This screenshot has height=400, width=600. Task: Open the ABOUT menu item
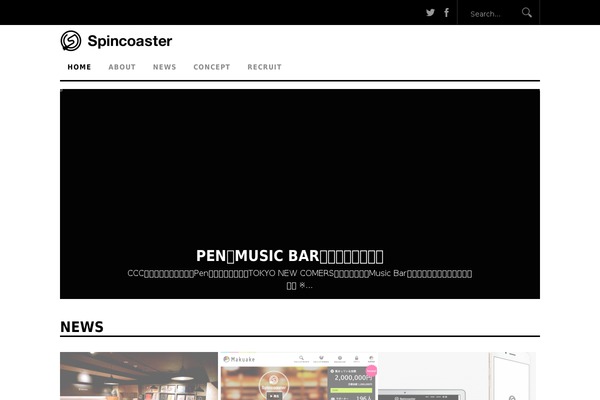point(122,67)
